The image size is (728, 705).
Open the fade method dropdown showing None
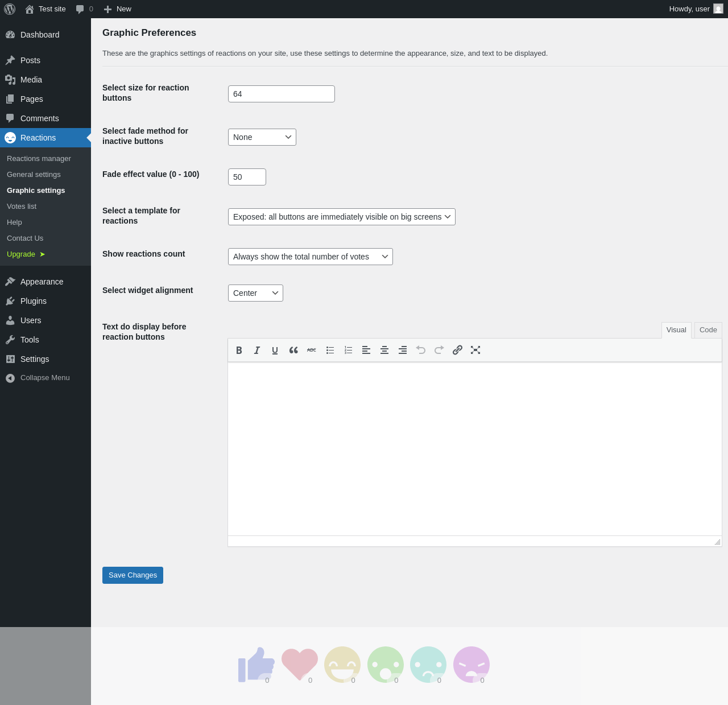click(262, 137)
